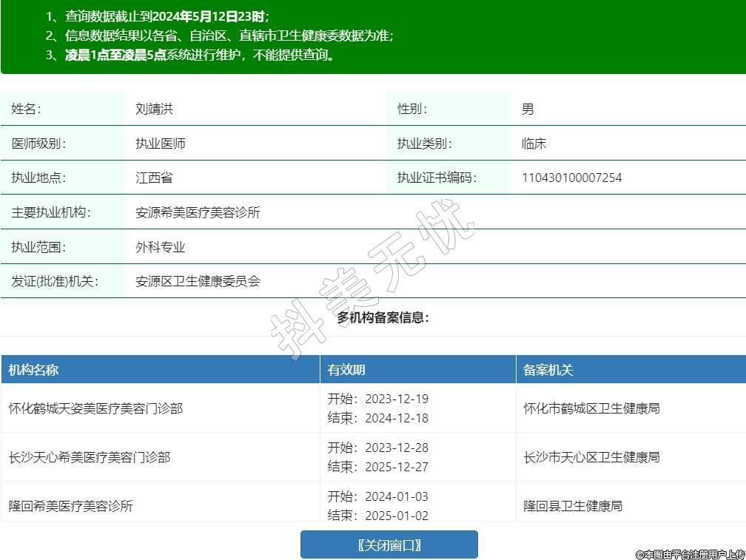Click the 隆回希美医疗美容诊所 entry
The height and width of the screenshot is (560, 746).
71,506
